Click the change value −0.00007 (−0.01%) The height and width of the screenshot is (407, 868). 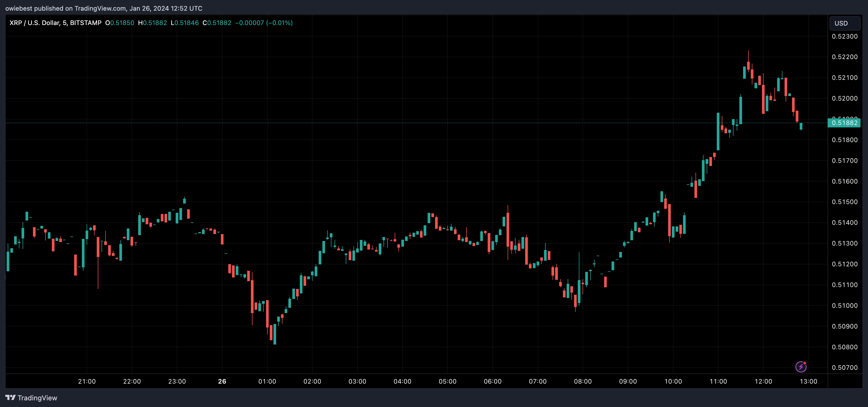(x=263, y=23)
